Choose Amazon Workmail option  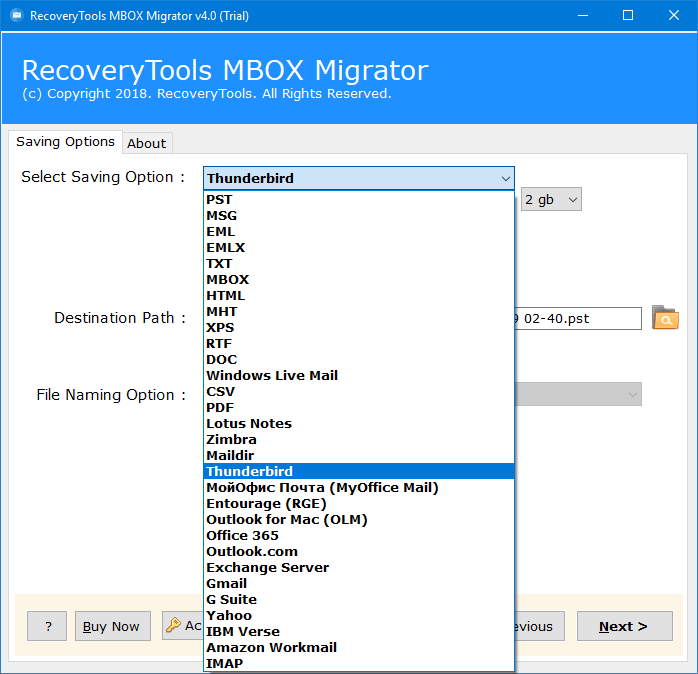click(x=359, y=648)
